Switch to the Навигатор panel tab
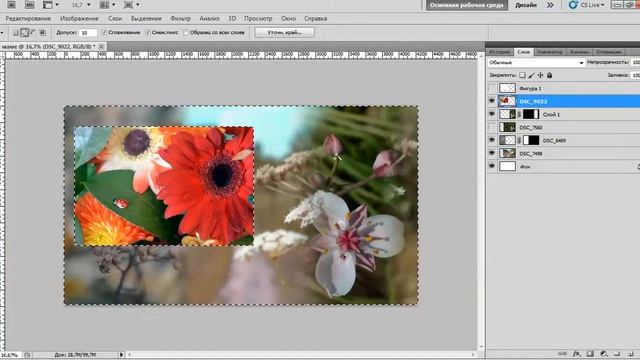 549,52
